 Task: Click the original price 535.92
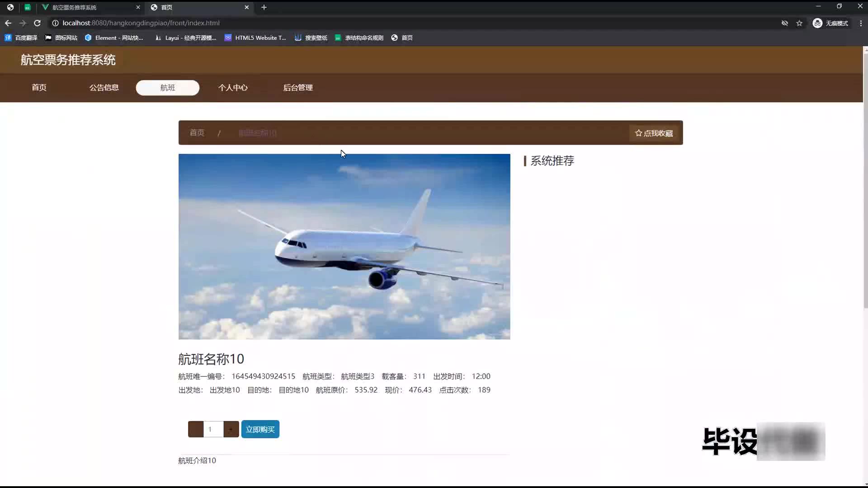(x=366, y=390)
